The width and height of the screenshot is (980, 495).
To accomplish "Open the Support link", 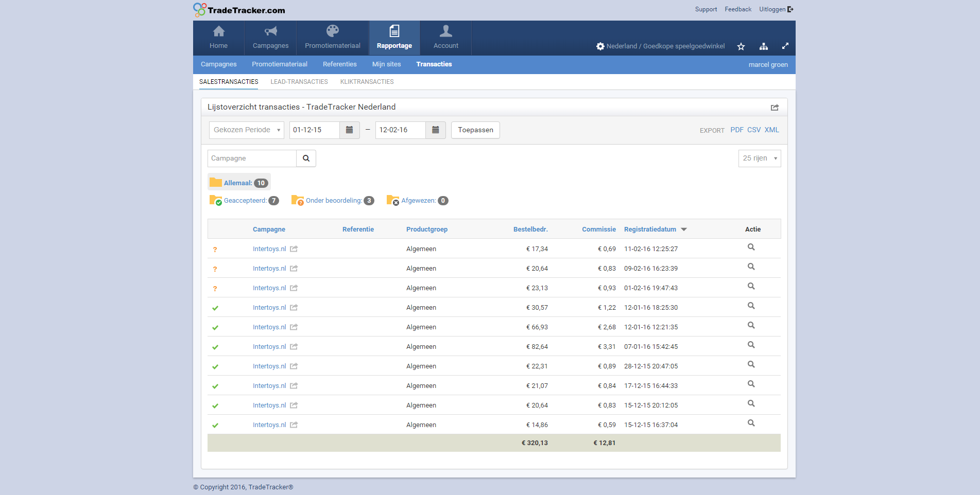I will coord(706,9).
